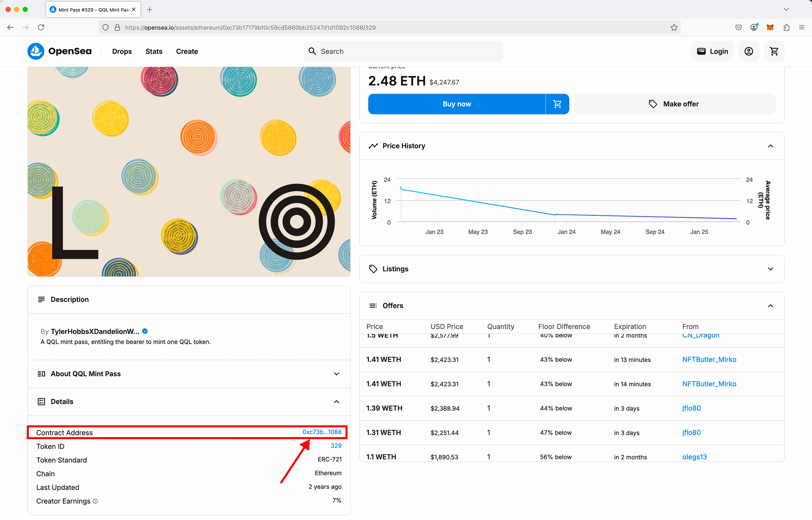Open the QQL Mint Pass artwork image
This screenshot has width=812, height=520.
click(189, 171)
